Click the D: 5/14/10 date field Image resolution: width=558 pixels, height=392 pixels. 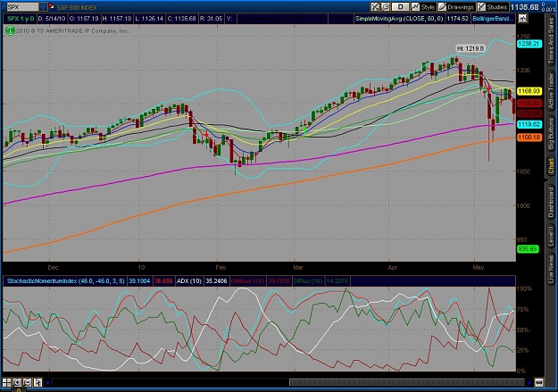click(52, 19)
